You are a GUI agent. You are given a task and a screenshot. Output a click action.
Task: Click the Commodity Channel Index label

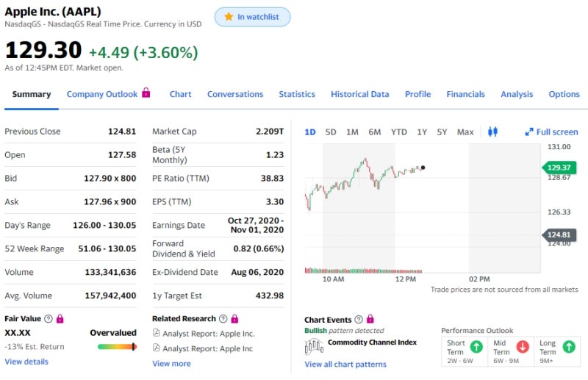pyautogui.click(x=372, y=342)
